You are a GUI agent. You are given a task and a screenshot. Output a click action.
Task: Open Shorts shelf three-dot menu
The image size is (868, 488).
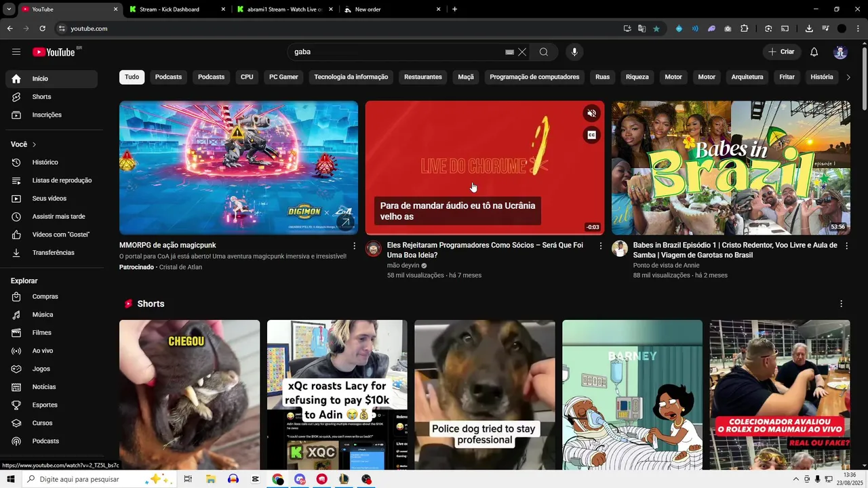tap(841, 304)
